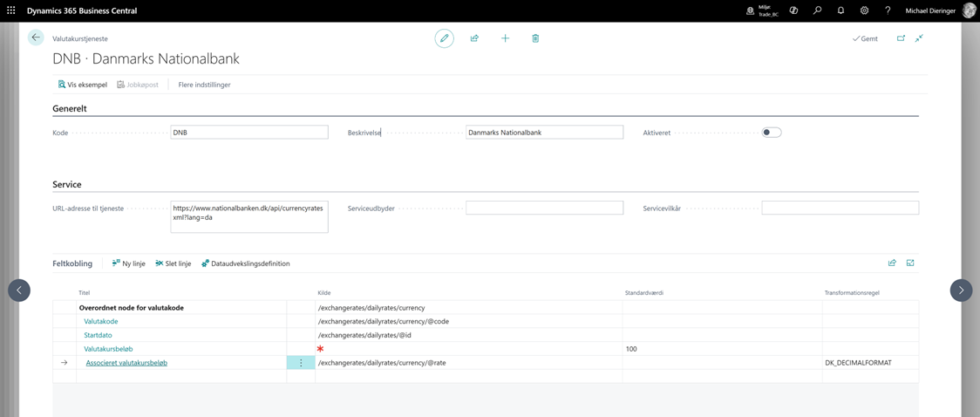Toggle the Aktiveret switch

771,133
